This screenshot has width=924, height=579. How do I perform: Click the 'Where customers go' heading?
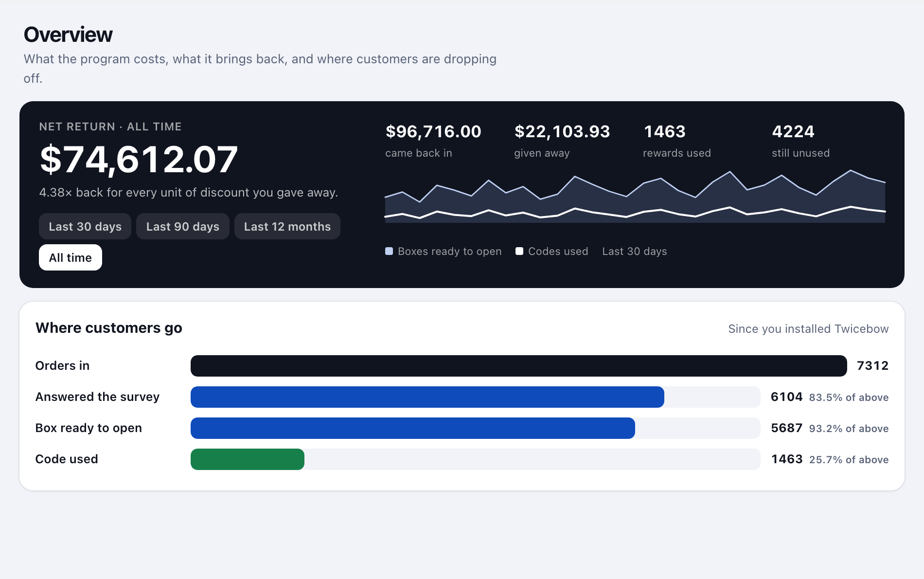[x=109, y=328]
